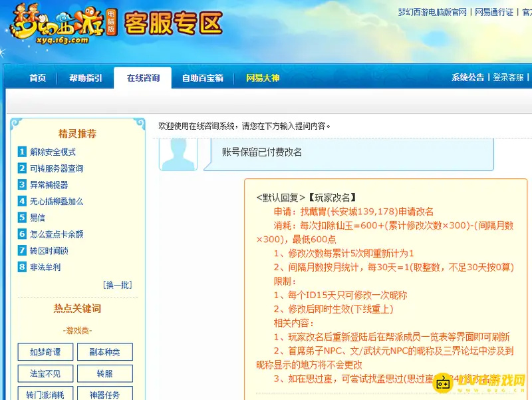Screen dimensions: 532x400
Task: Open the 非法牟利 link
Action: coord(45,267)
